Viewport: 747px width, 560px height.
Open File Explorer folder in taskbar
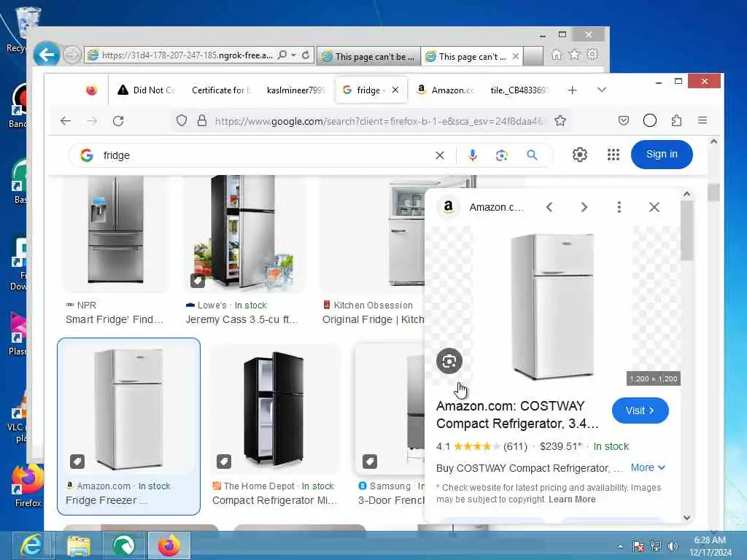click(79, 545)
